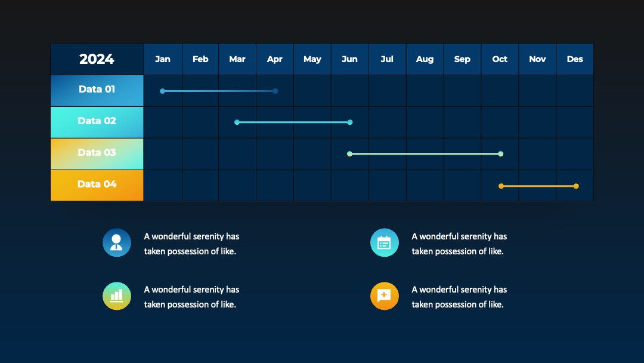Image resolution: width=644 pixels, height=363 pixels.
Task: Click Data 01 timeline end dot
Action: point(275,91)
